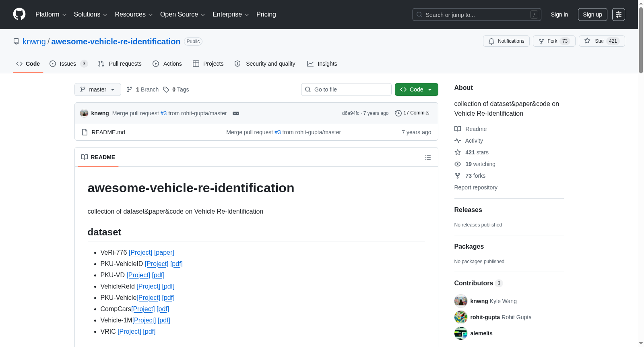Expand the Platform menu
This screenshot has height=347, width=644.
tap(51, 15)
